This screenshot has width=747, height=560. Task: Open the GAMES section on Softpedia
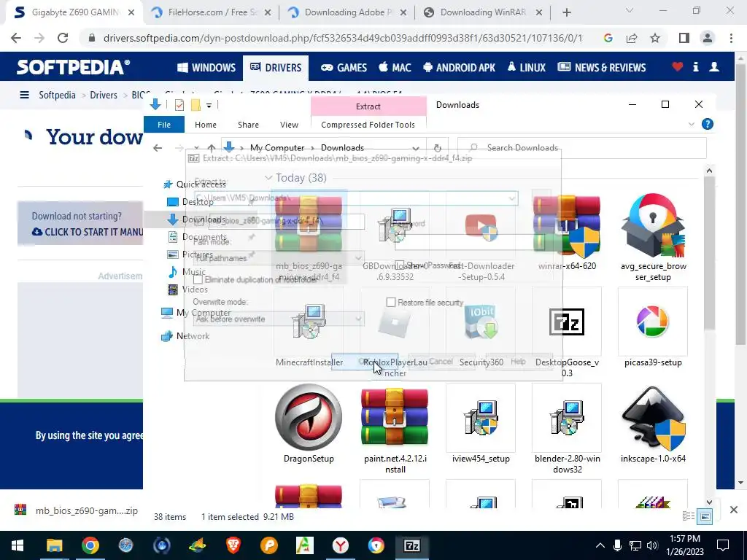pos(344,68)
